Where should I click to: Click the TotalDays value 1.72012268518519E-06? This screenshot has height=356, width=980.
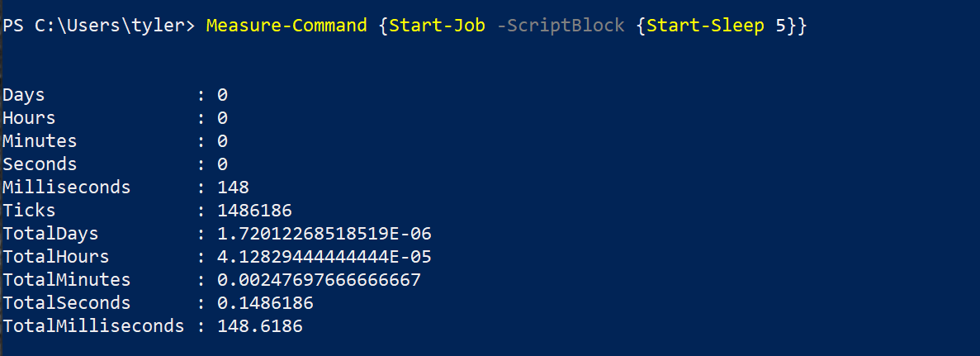(x=324, y=234)
